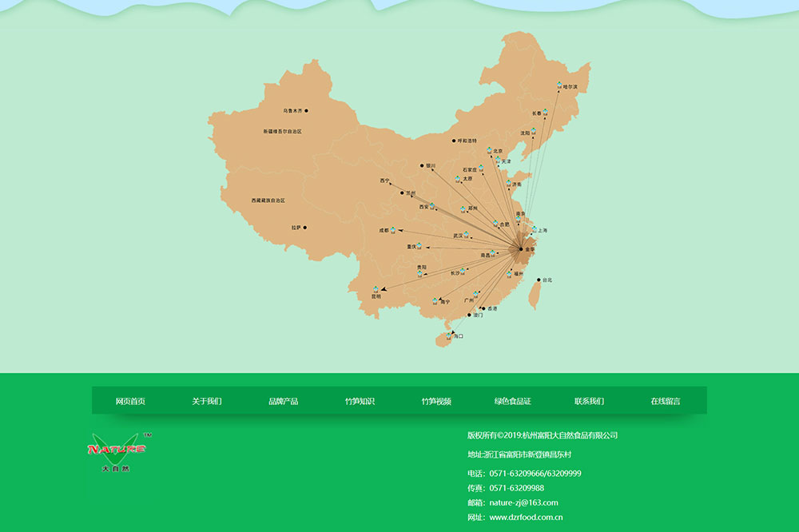Image resolution: width=799 pixels, height=532 pixels.
Task: Click the Chongqing (重庆) store marker icon
Action: 419,245
